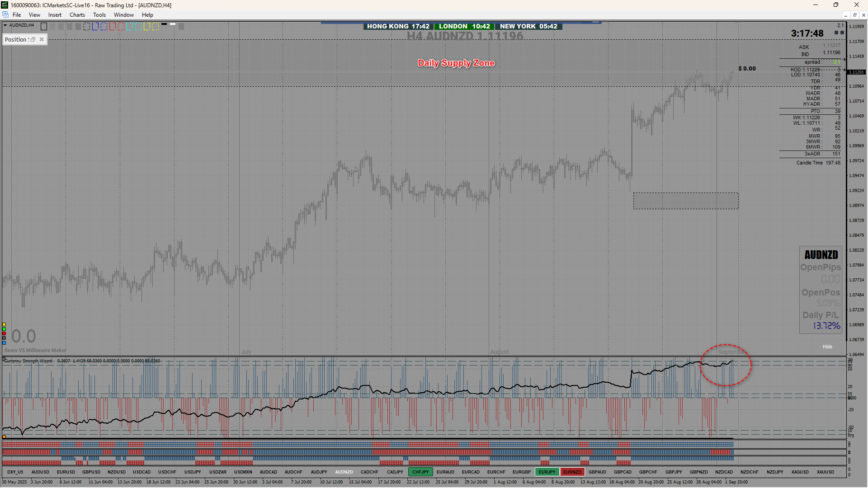Toggle the blue square indicator button
Viewport: 868px width, 488px height.
pos(4,343)
